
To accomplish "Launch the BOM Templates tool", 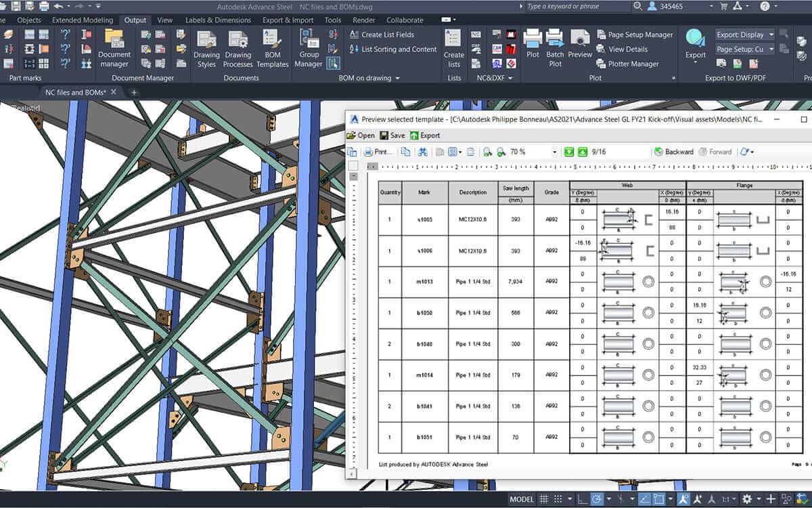I will (x=272, y=49).
